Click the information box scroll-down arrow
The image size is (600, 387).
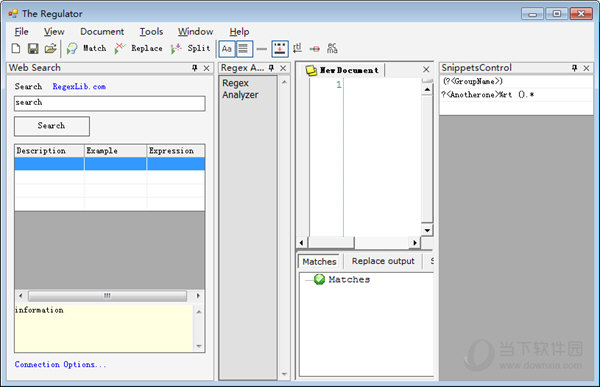coord(199,346)
